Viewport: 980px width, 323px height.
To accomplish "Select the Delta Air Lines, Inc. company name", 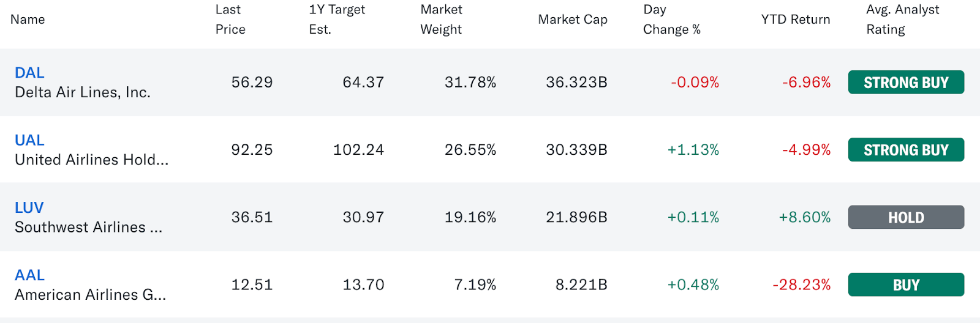I will (83, 92).
